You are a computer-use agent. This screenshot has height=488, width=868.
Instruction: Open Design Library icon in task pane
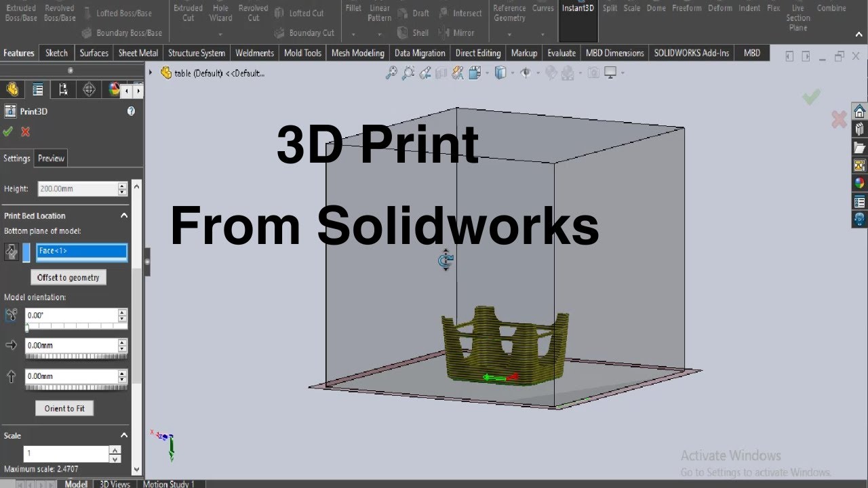[859, 129]
